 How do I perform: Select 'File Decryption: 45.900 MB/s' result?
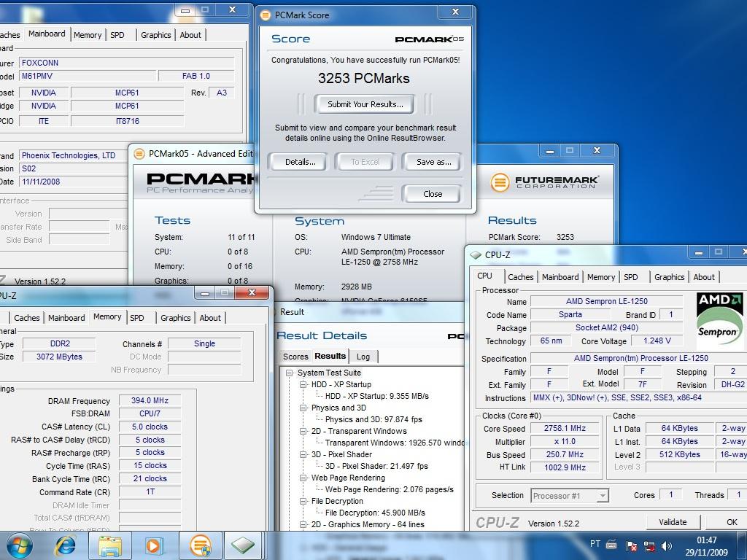(x=375, y=513)
